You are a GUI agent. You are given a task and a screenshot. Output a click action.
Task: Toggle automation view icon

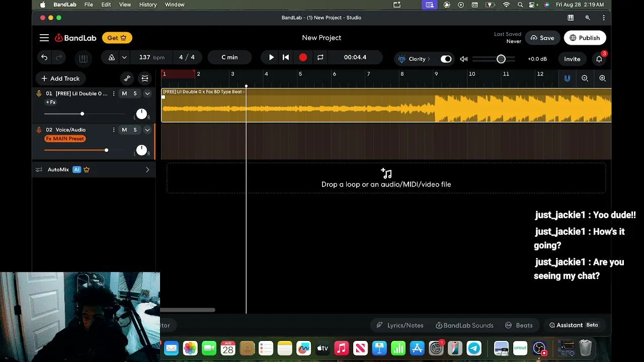coord(127,78)
